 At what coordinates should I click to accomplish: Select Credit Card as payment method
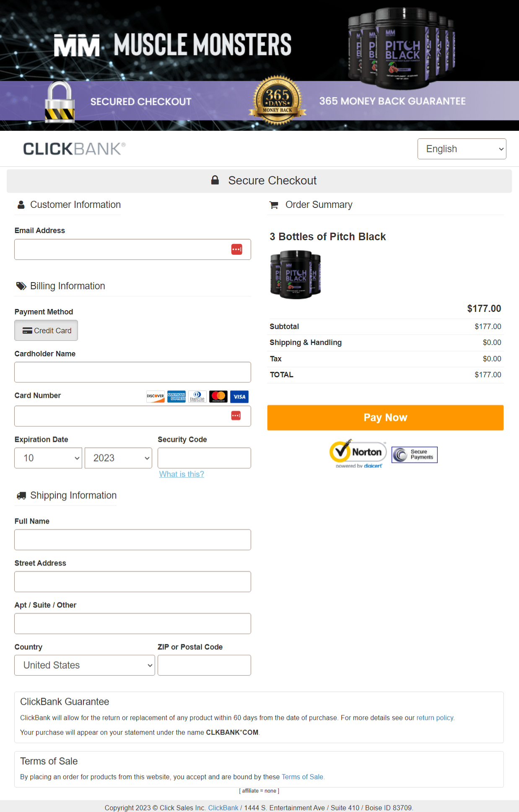coord(46,330)
